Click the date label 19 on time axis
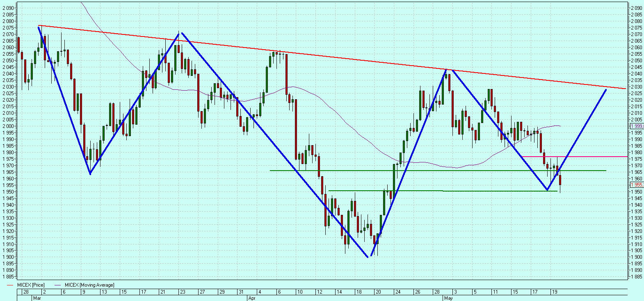This screenshot has width=644, height=301. pos(555,292)
